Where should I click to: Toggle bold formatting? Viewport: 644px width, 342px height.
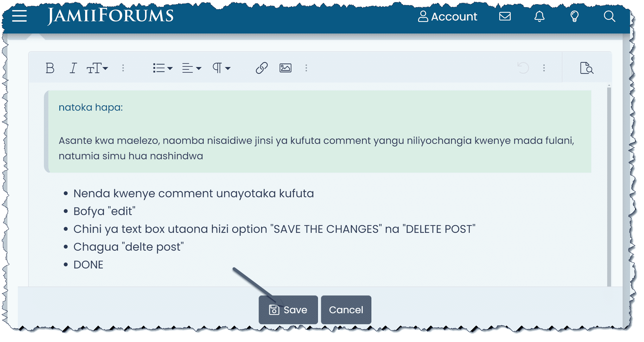point(50,68)
